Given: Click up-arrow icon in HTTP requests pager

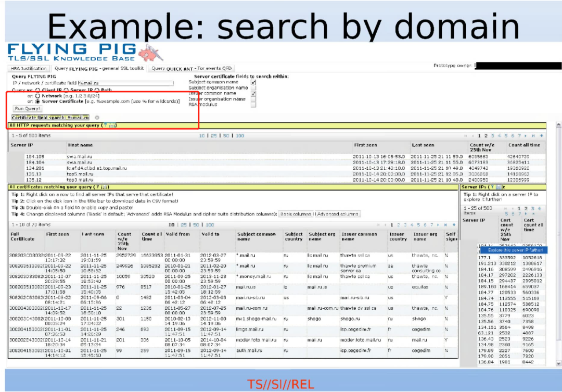Looking at the screenshot, I should click(541, 136).
